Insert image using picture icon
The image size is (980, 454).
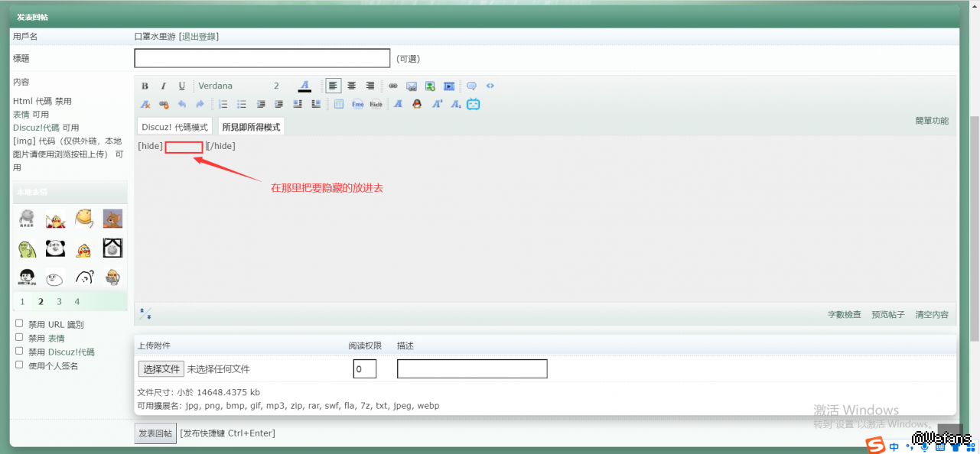[x=430, y=86]
